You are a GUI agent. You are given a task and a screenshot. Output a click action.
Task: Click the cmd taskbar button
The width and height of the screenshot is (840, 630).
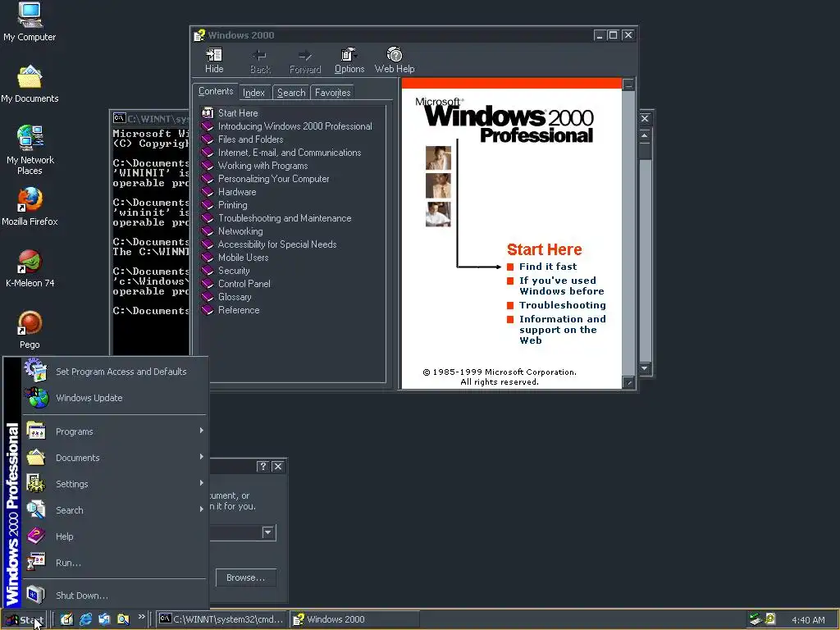pos(221,619)
